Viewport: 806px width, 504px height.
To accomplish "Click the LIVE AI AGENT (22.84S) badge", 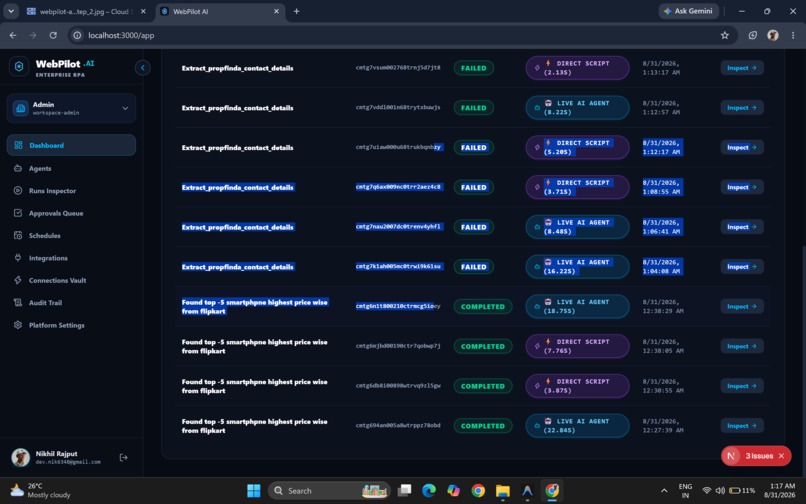I will 577,426.
